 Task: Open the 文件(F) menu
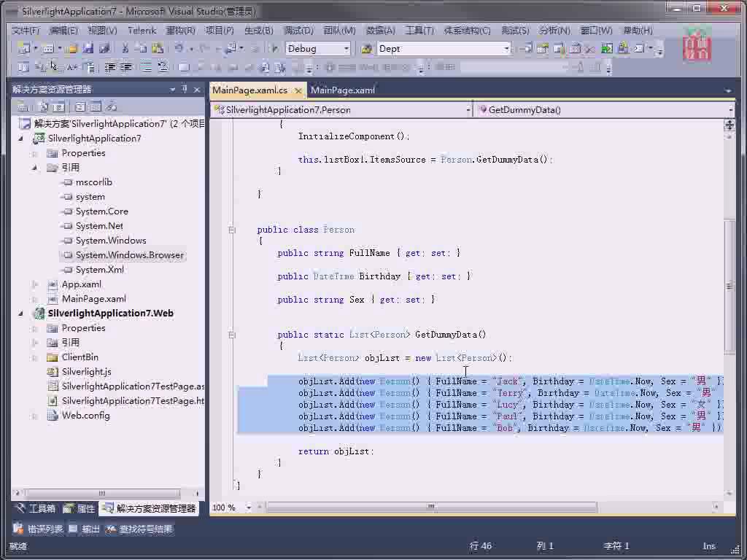(26, 31)
